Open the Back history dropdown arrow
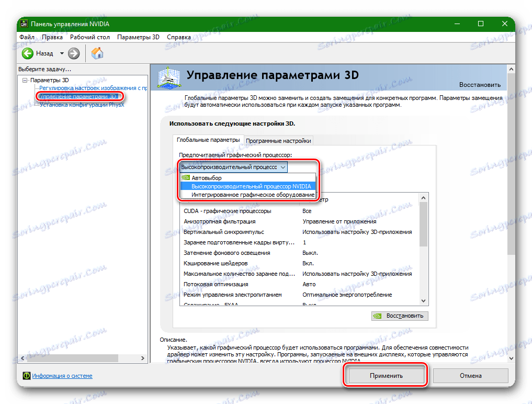532x404 pixels. point(62,53)
